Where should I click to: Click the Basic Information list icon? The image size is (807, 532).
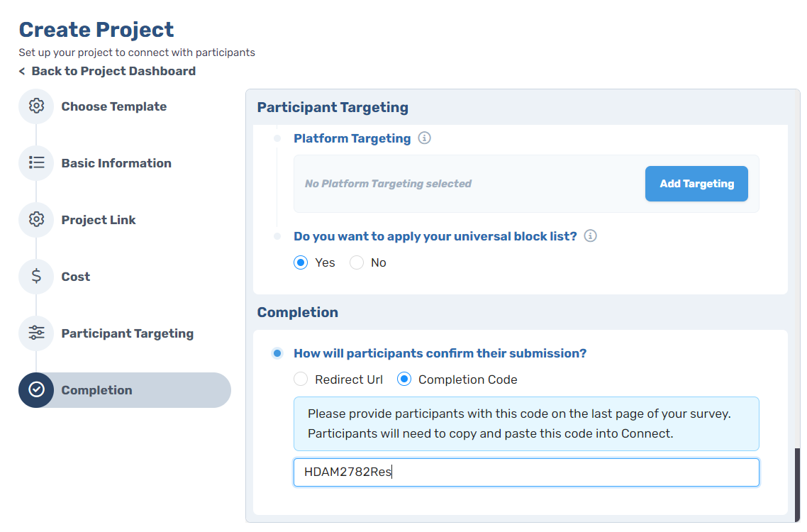(35, 162)
